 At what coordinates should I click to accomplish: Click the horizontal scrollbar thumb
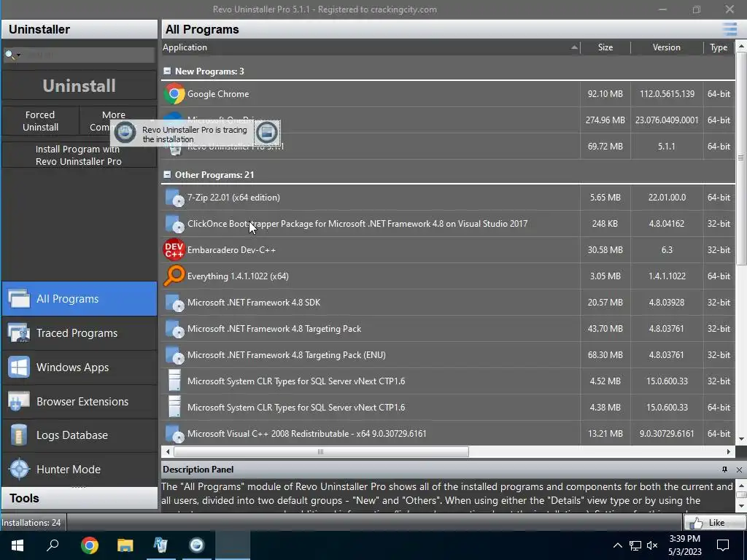click(321, 451)
